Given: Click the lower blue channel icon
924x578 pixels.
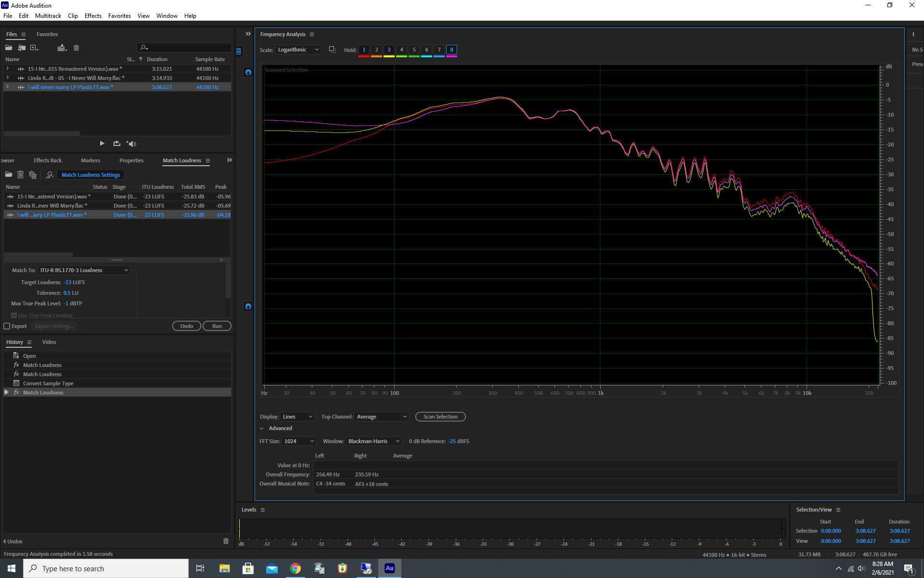Looking at the screenshot, I should (x=248, y=306).
